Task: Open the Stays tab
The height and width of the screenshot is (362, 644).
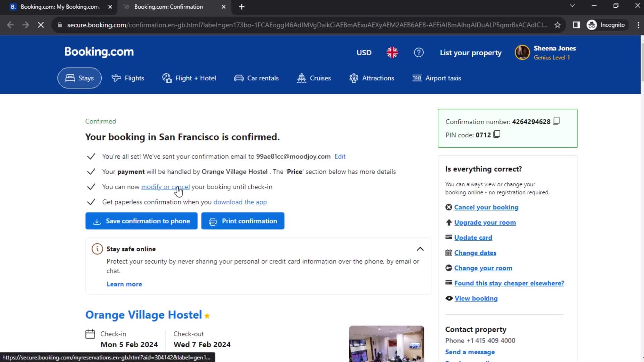Action: click(x=79, y=78)
